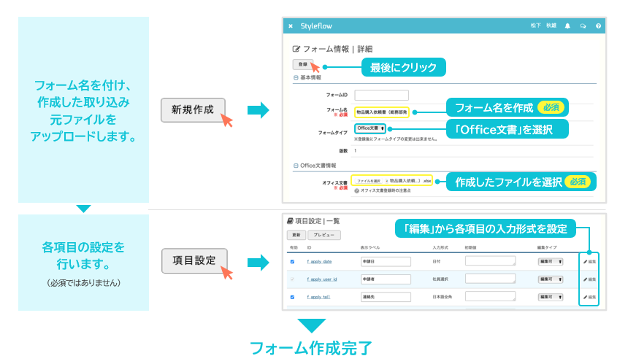Close the Styleflow panel with X icon
The image size is (628, 364).
pyautogui.click(x=291, y=26)
